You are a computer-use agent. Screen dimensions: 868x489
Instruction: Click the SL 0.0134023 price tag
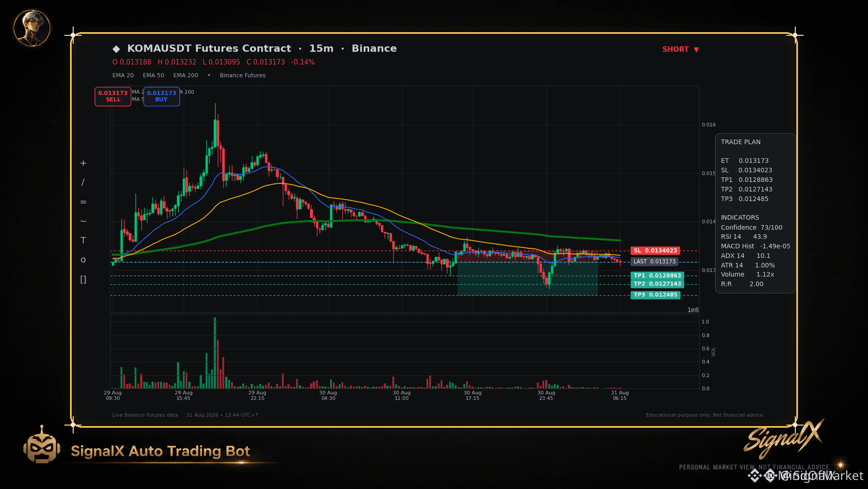655,250
